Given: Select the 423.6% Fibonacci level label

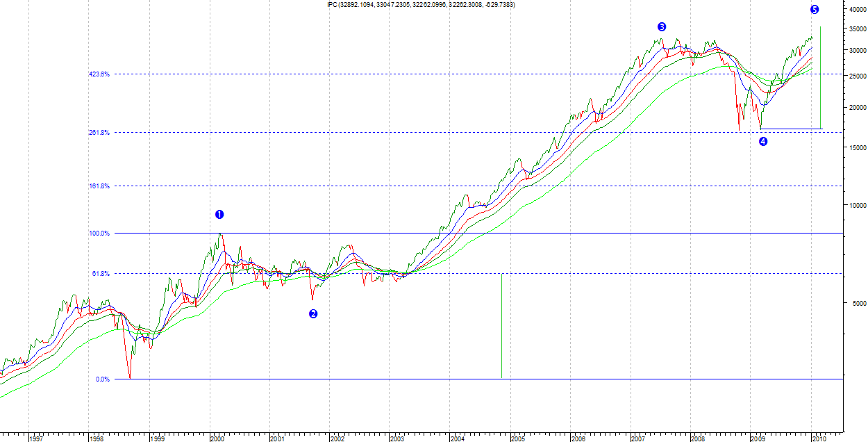Looking at the screenshot, I should 99,74.
